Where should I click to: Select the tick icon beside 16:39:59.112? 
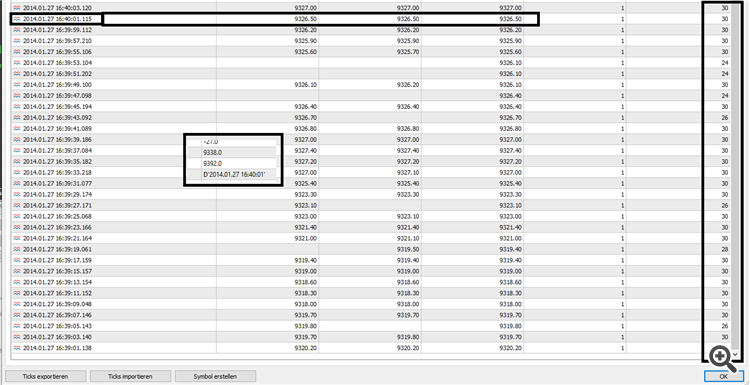(18, 30)
